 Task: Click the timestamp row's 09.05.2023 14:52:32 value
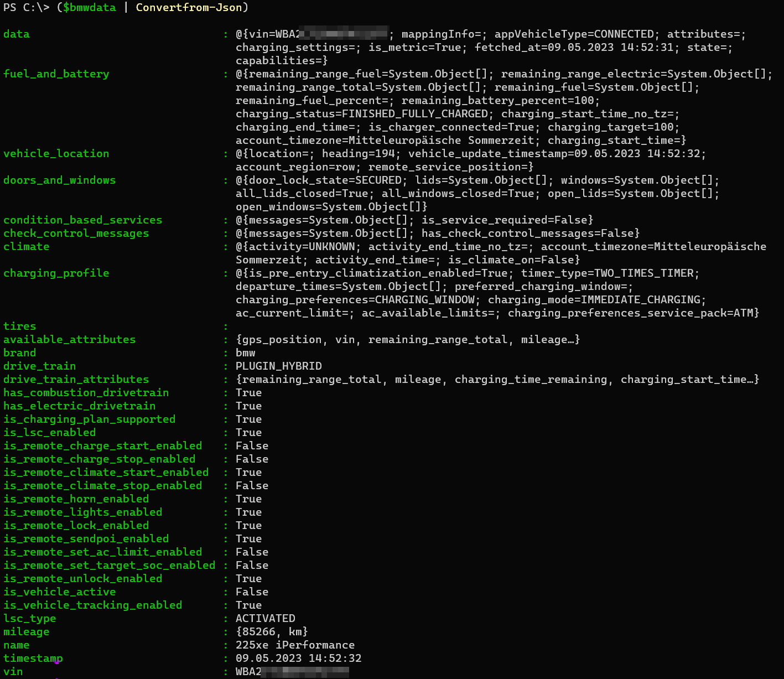pos(299,658)
